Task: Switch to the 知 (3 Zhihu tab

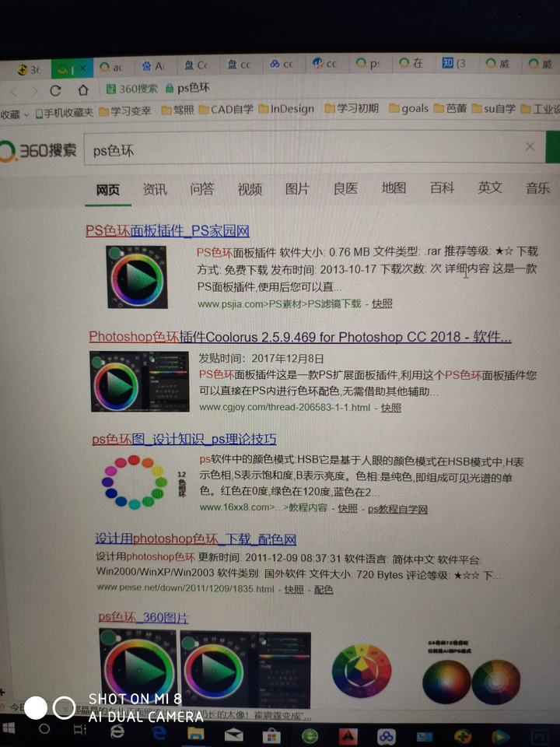Action: point(453,62)
